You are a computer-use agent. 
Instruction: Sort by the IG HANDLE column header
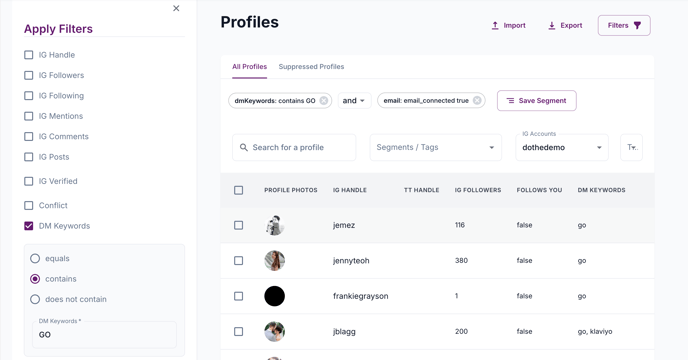coord(350,190)
